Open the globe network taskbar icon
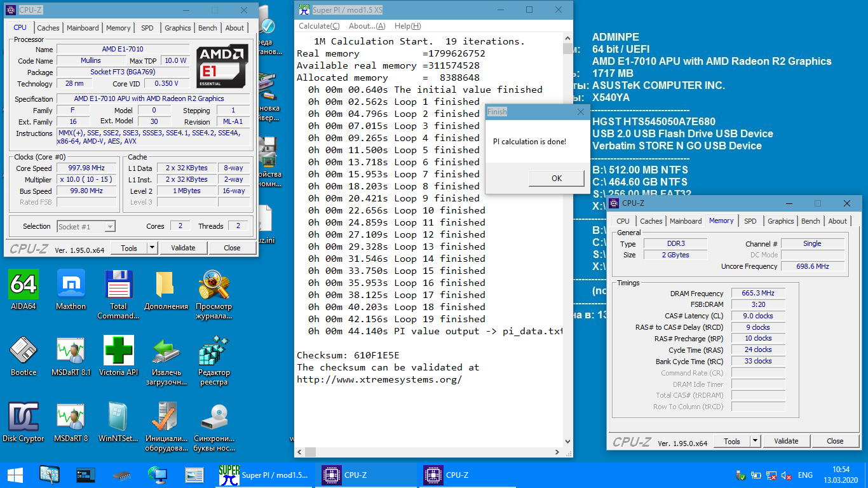 pos(158,475)
